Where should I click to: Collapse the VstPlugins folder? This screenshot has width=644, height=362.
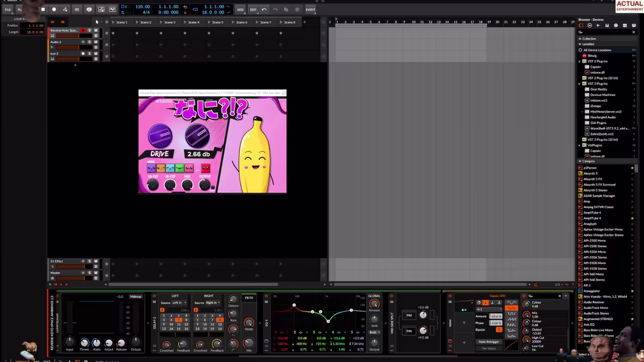(x=580, y=145)
